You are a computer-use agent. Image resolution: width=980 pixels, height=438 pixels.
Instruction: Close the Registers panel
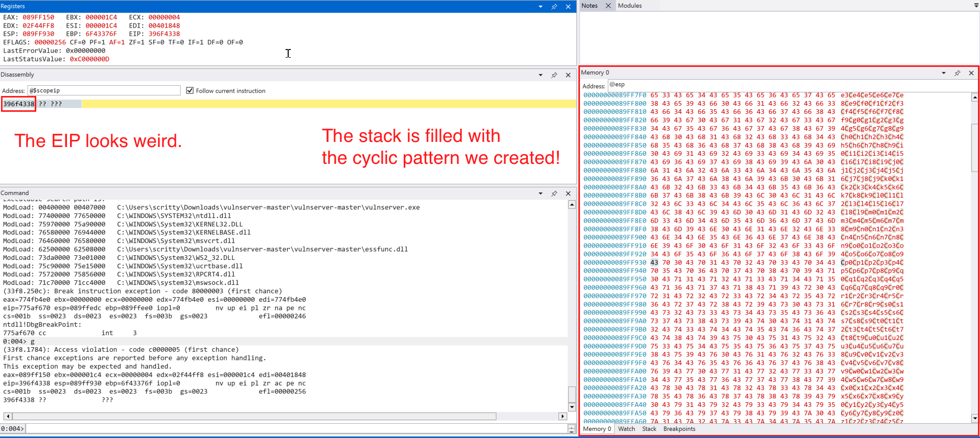click(x=568, y=7)
